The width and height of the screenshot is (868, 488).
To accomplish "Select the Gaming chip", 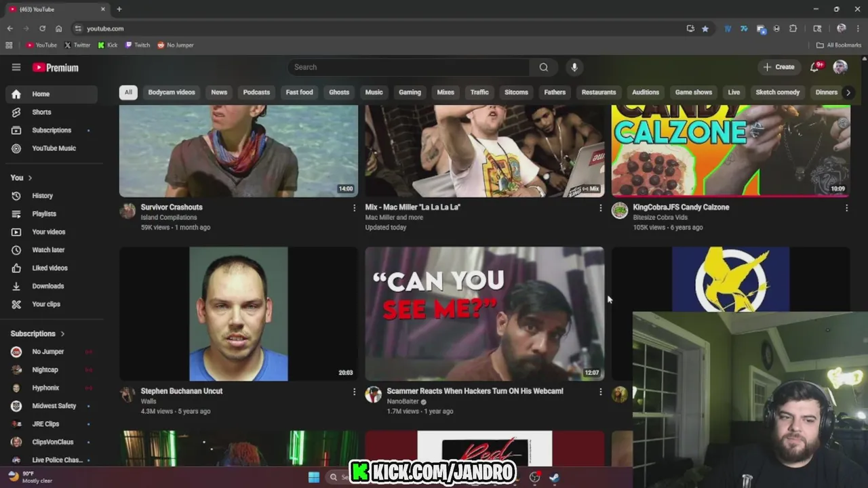I will (x=410, y=92).
